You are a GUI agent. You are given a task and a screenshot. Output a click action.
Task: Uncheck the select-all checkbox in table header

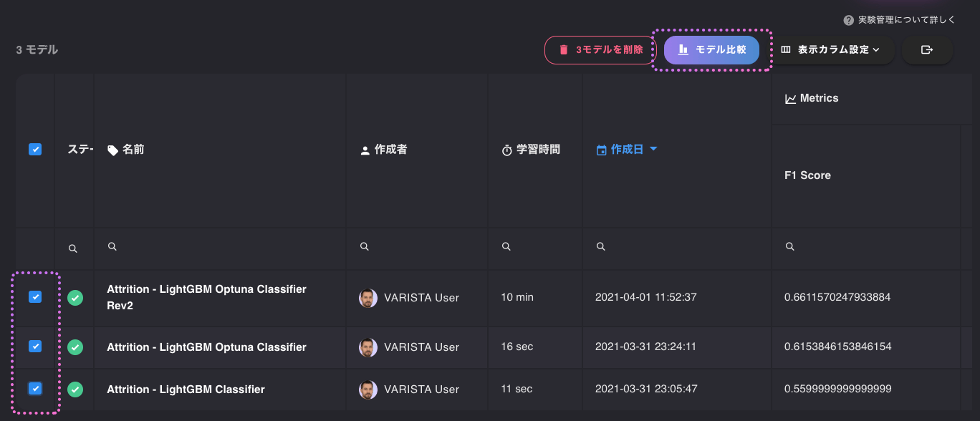coord(34,149)
